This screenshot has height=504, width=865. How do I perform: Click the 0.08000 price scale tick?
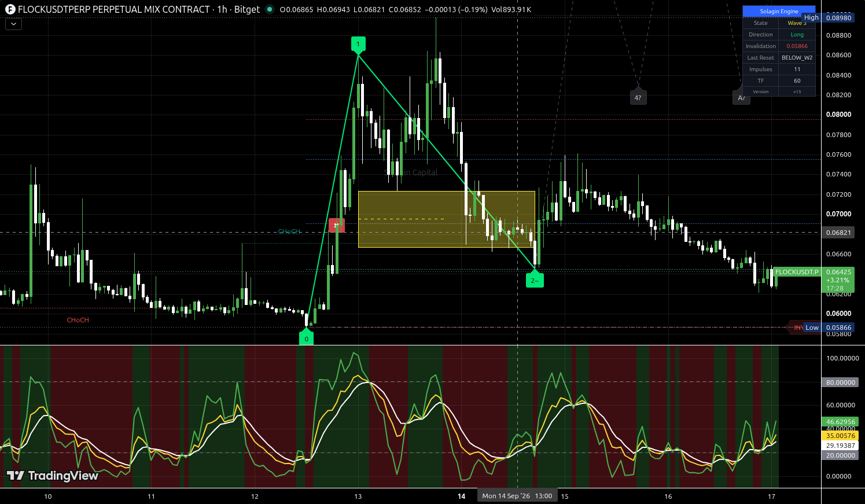(838, 115)
